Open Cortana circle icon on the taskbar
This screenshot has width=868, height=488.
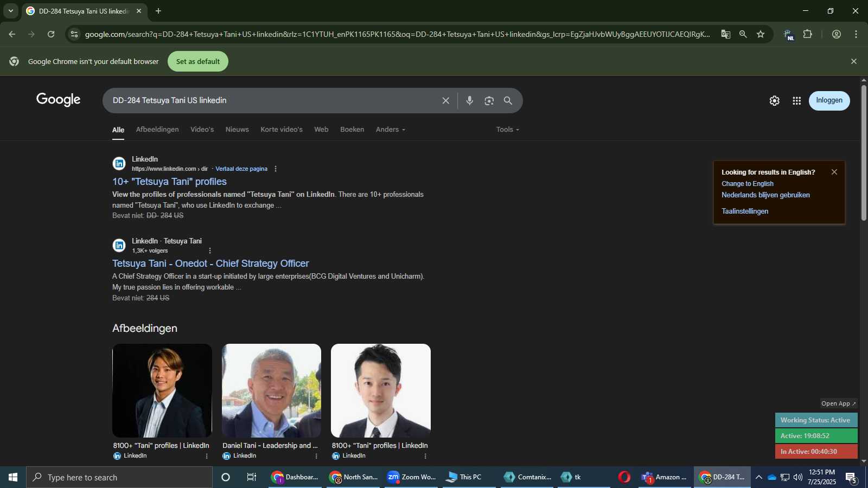tap(226, 477)
